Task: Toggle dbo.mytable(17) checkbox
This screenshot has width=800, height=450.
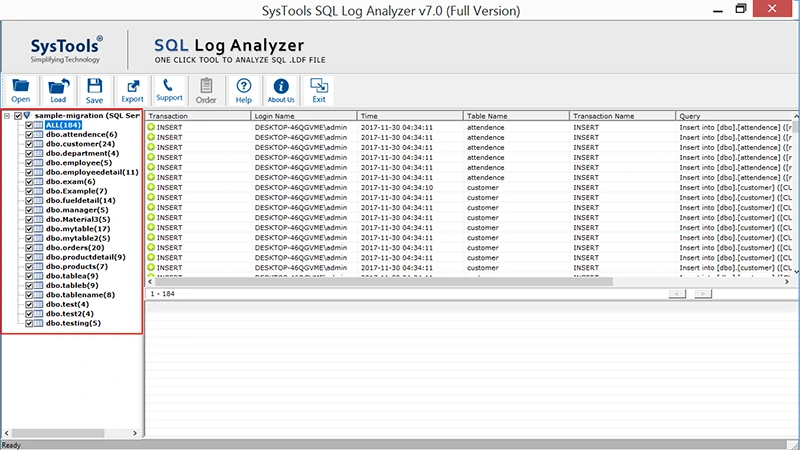Action: click(29, 229)
